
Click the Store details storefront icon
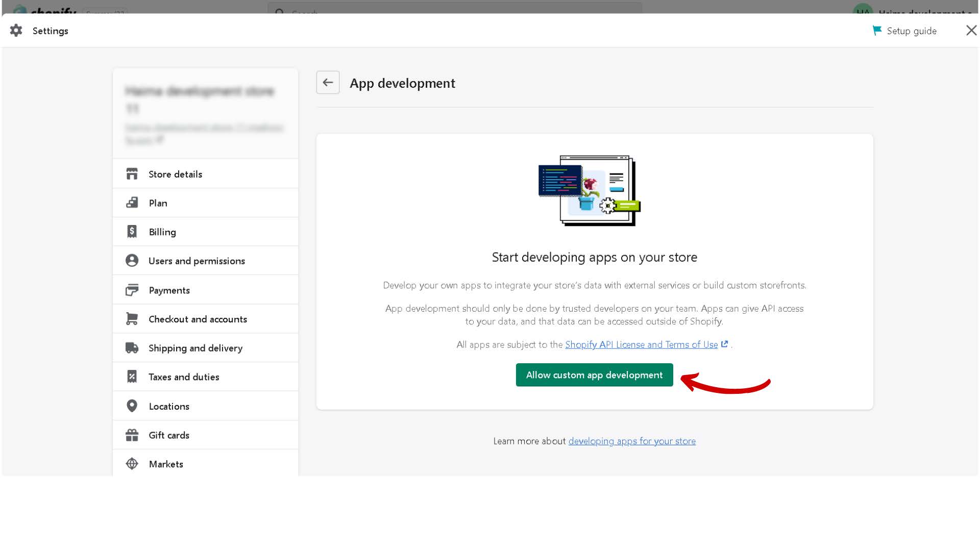click(132, 174)
